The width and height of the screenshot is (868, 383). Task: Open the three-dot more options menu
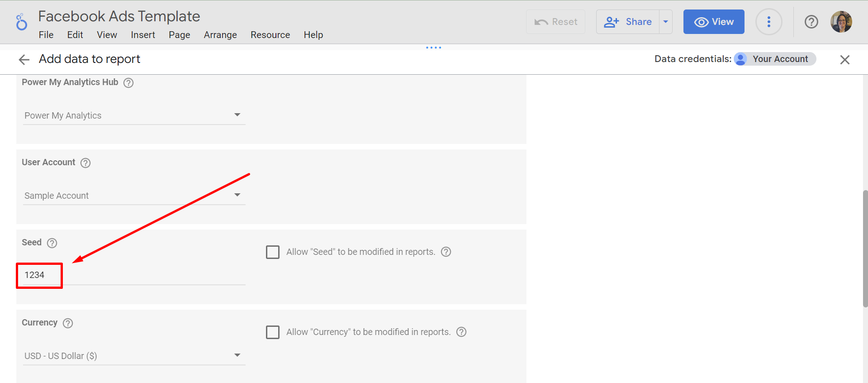[x=768, y=22]
